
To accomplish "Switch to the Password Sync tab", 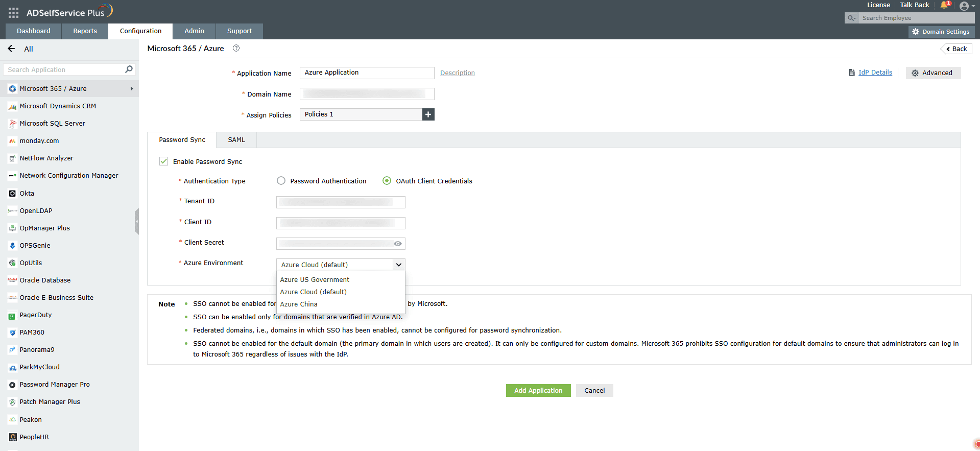I will 182,140.
